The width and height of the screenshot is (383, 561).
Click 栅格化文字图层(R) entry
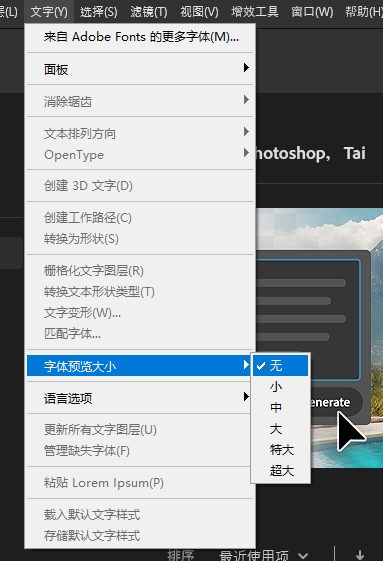click(x=140, y=270)
